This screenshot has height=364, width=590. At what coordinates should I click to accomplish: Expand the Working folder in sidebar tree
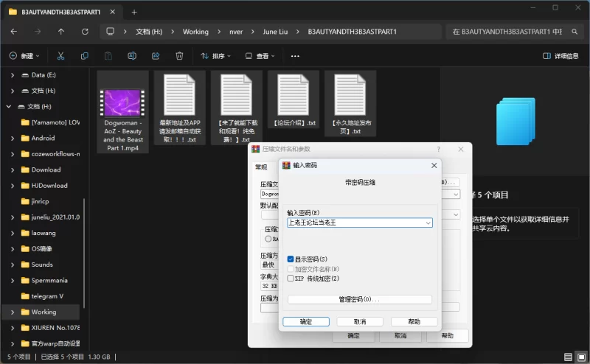[x=14, y=312]
